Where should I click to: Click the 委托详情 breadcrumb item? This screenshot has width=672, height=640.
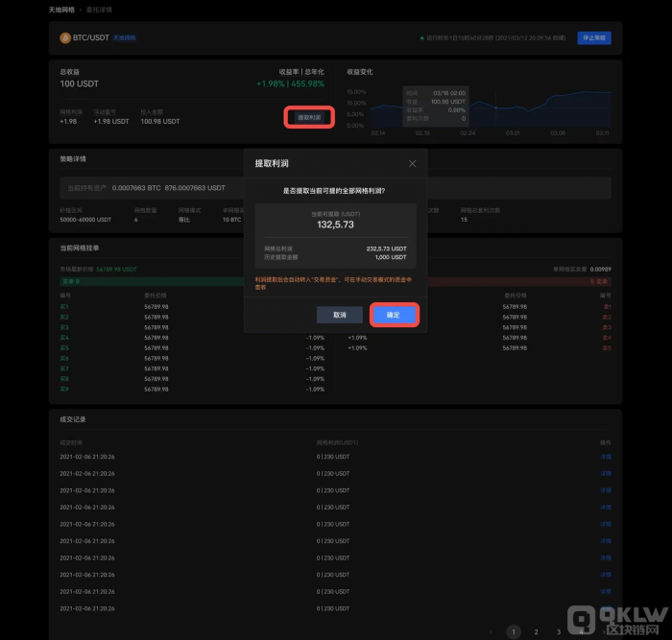[x=99, y=10]
